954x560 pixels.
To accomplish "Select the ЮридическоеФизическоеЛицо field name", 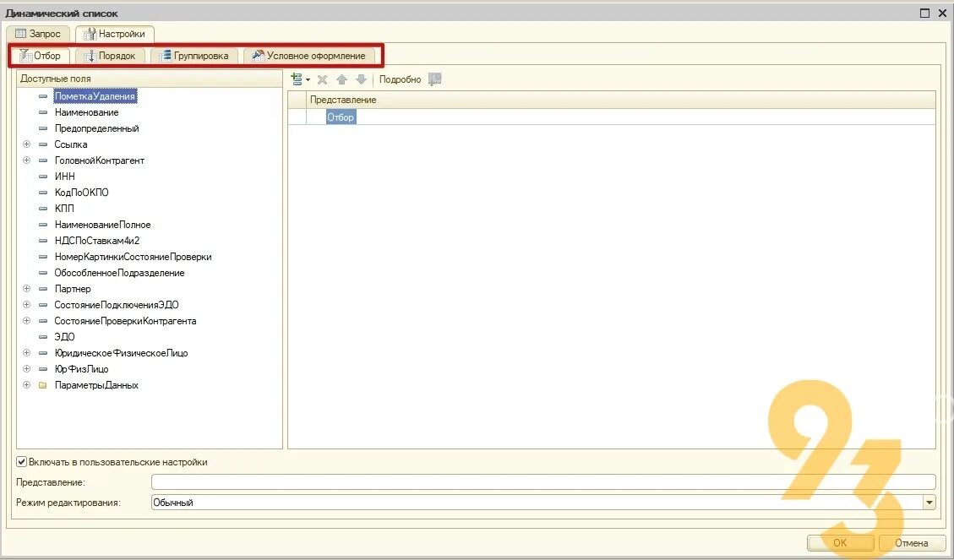I will click(121, 353).
